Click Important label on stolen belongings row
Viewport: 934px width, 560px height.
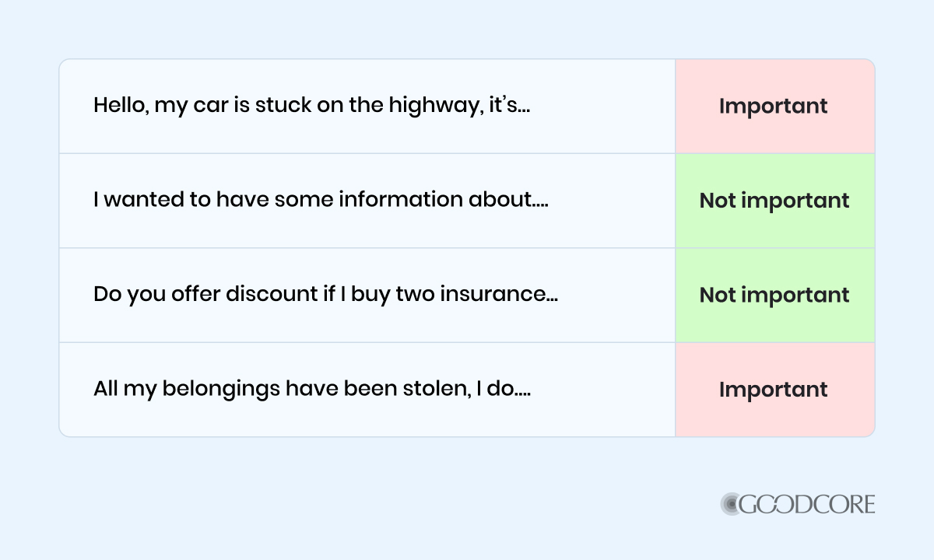774,390
